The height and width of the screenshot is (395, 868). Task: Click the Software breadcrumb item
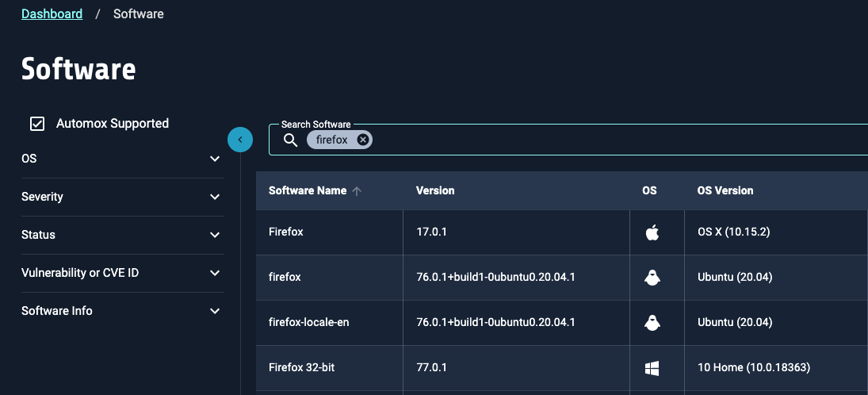tap(139, 13)
